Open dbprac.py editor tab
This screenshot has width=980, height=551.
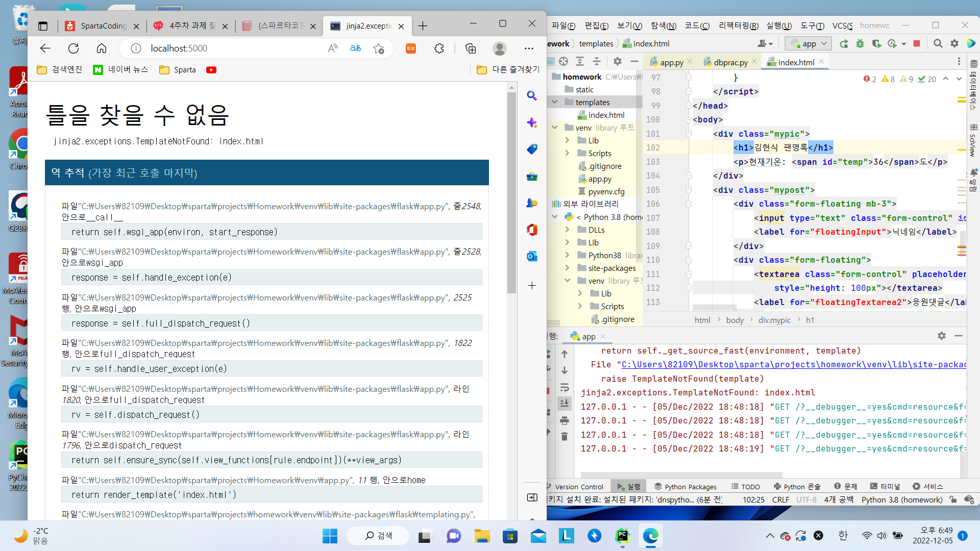730,62
